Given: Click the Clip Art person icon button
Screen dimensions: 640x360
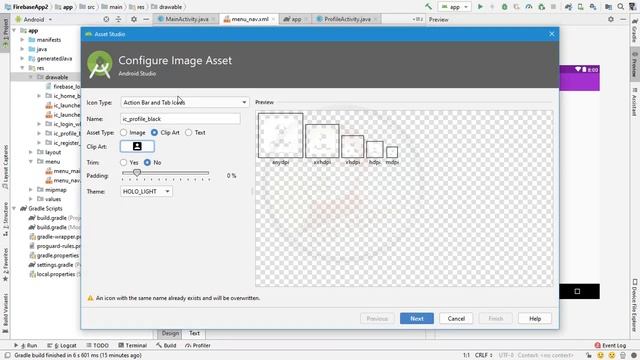Looking at the screenshot, I should [137, 146].
